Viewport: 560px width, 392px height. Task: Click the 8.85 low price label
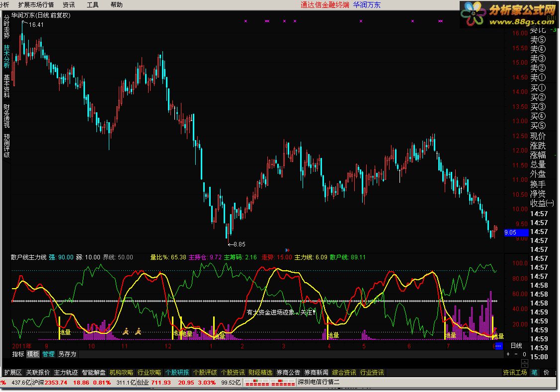240,244
